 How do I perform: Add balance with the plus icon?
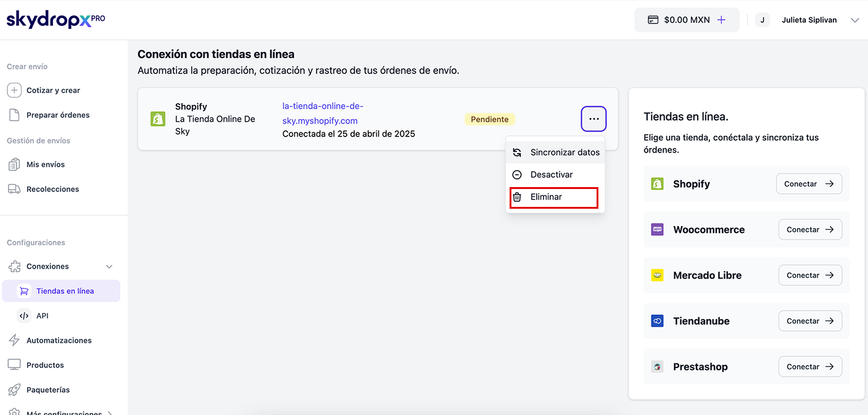point(721,20)
